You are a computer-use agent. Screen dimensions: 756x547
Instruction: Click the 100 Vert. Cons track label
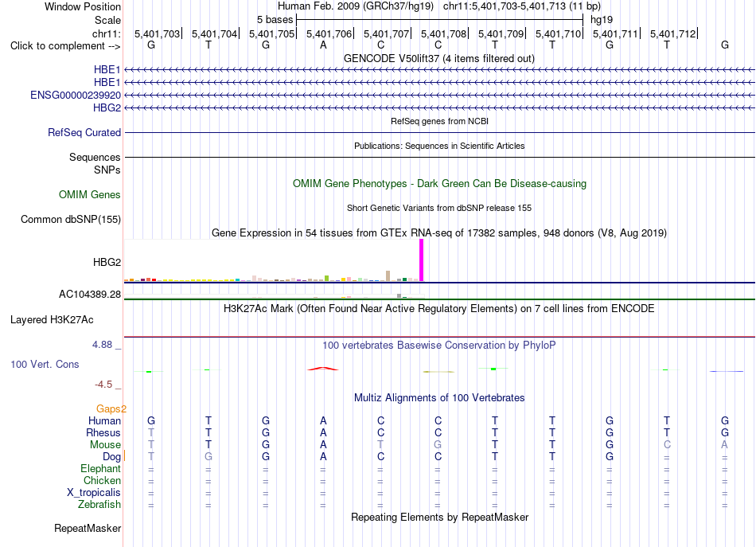click(x=45, y=364)
